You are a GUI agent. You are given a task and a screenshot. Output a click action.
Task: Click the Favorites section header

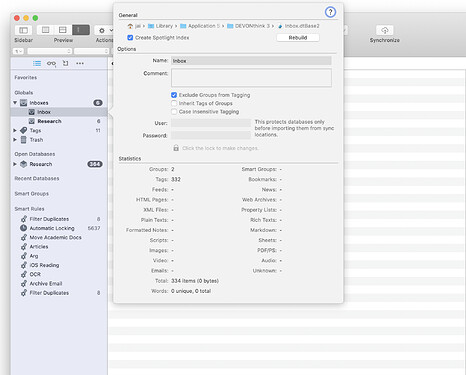pyautogui.click(x=26, y=77)
